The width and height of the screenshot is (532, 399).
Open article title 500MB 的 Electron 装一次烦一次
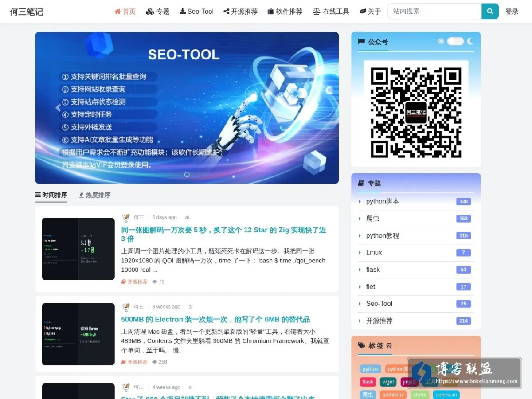tap(215, 319)
